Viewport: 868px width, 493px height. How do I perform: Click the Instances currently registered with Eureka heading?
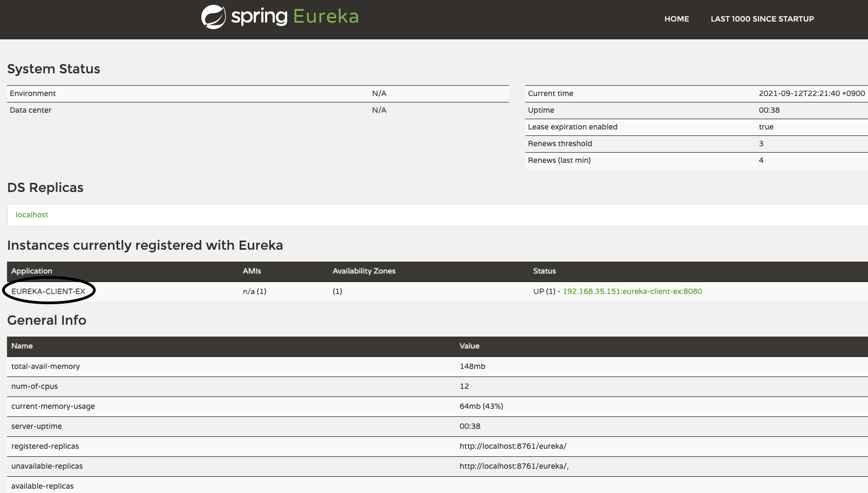pyautogui.click(x=145, y=245)
